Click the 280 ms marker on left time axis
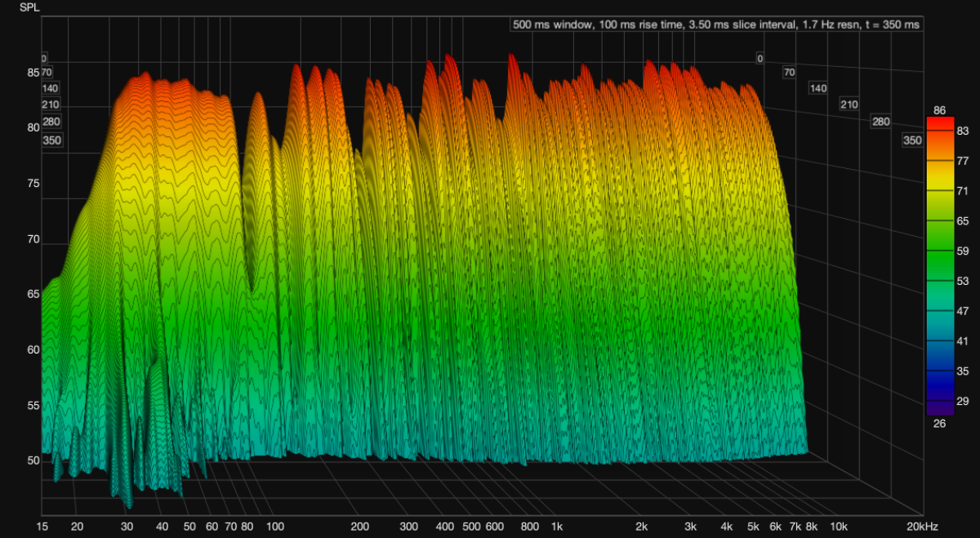 (51, 122)
